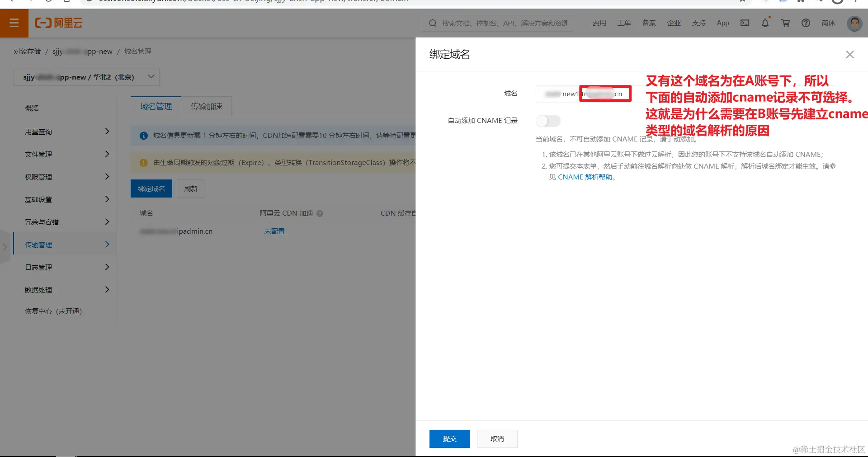Open 费用 in top navigation

pyautogui.click(x=599, y=23)
